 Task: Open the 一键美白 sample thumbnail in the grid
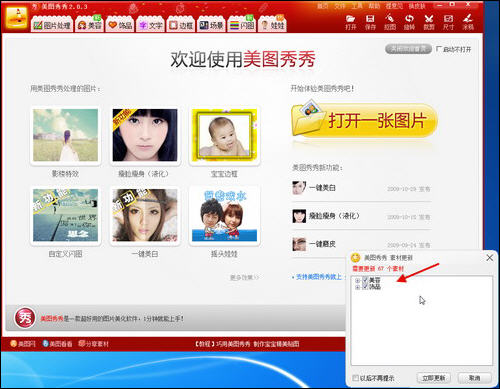coord(145,215)
